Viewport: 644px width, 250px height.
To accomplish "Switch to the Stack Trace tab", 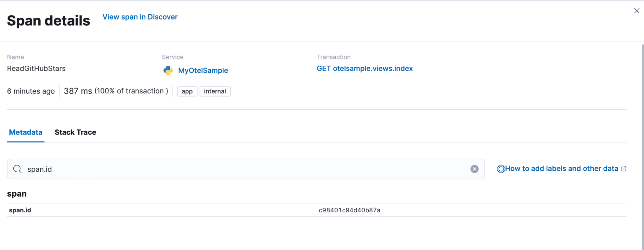I will [x=75, y=132].
